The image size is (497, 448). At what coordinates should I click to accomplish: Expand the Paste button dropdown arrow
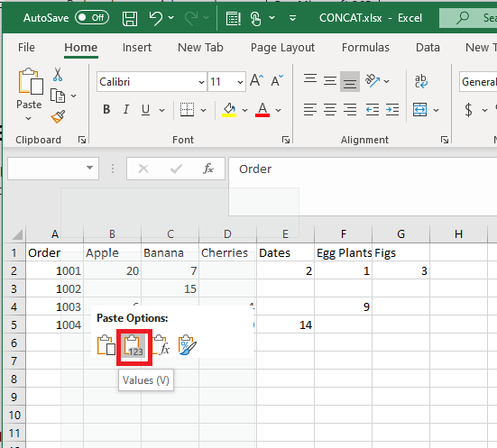click(29, 118)
